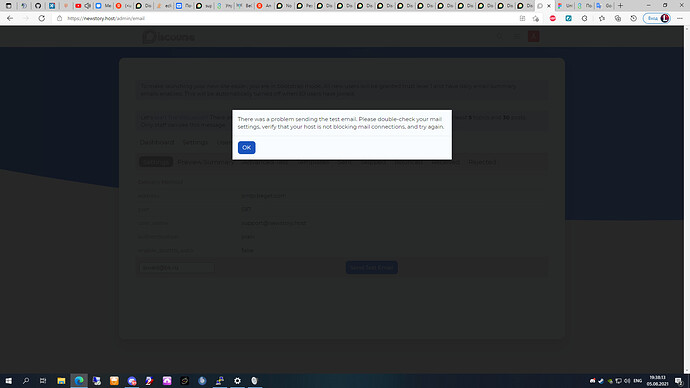The width and height of the screenshot is (690, 388).
Task: Open the teal extension icon in toolbar
Action: pos(569,18)
